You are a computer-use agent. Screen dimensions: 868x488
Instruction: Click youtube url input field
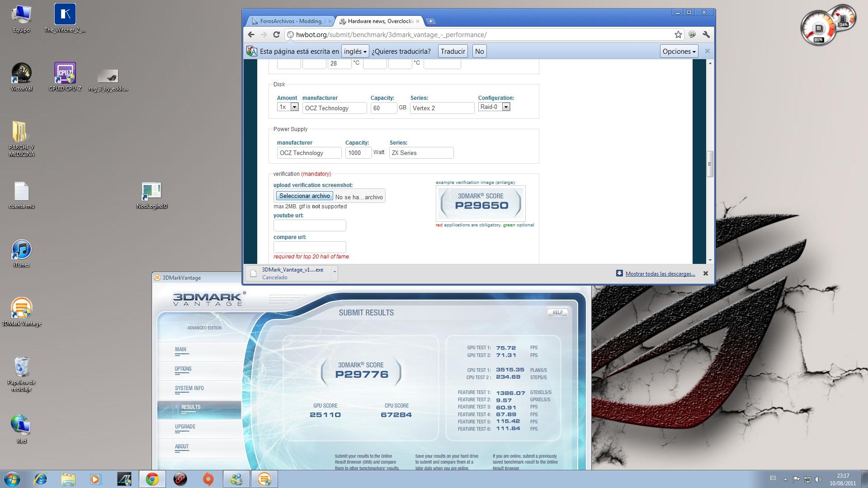[x=310, y=225]
